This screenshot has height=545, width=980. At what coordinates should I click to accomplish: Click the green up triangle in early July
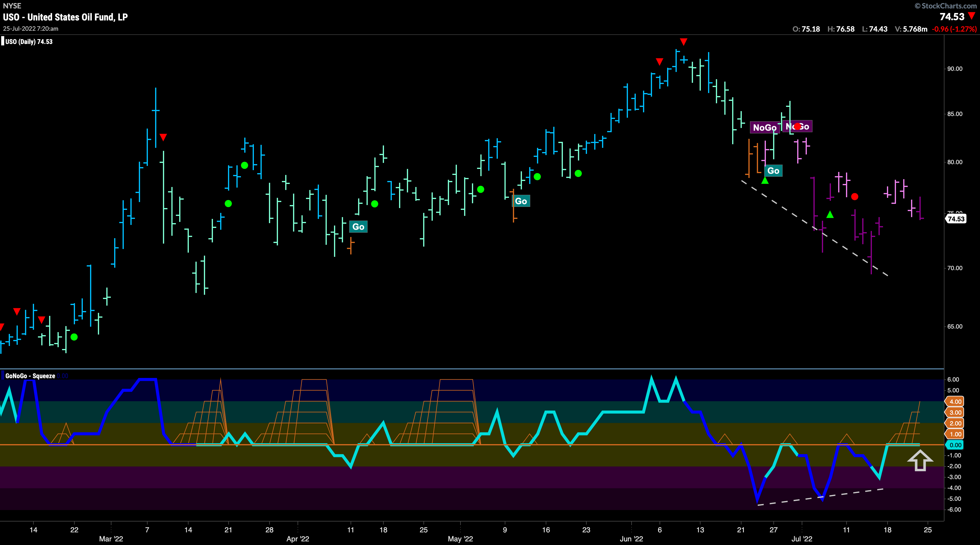830,214
